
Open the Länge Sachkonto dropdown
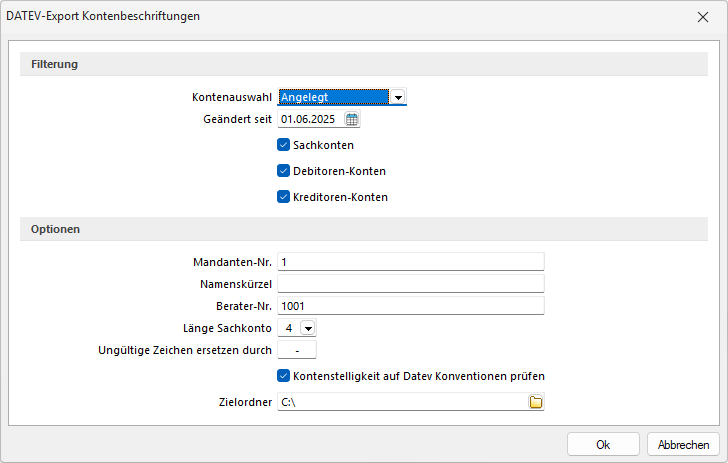pyautogui.click(x=307, y=327)
